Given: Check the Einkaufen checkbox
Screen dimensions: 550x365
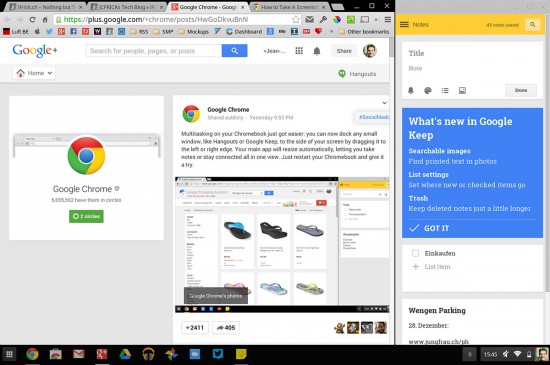Looking at the screenshot, I should click(x=416, y=253).
